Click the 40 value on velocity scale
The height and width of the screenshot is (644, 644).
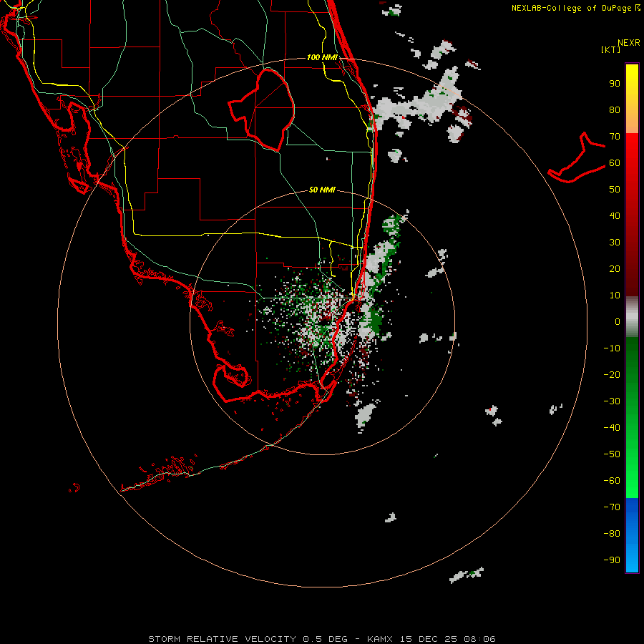point(615,215)
